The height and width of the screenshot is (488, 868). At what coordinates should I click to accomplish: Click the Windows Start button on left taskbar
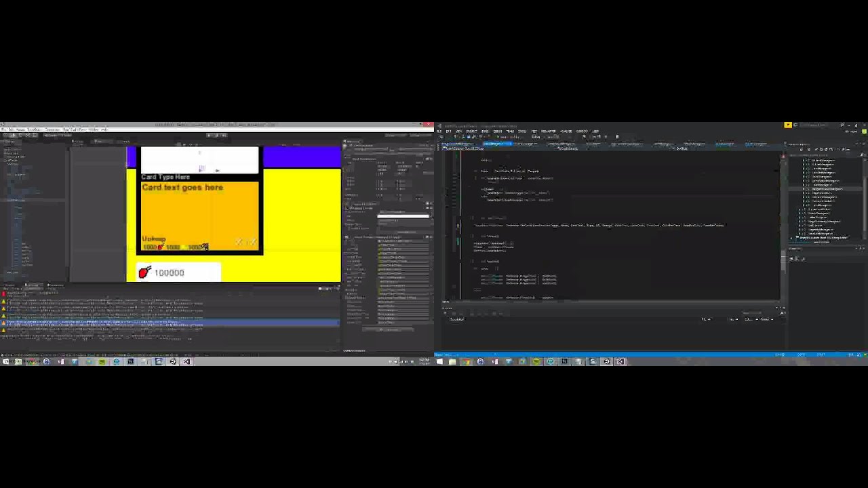[5, 361]
